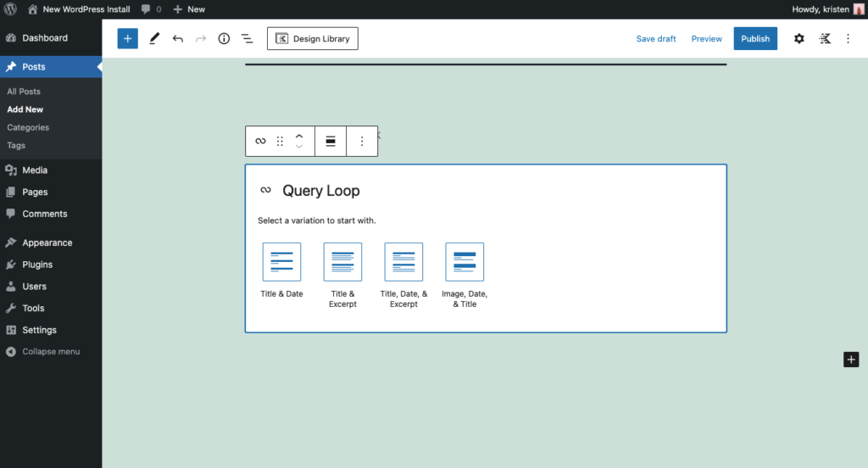The height and width of the screenshot is (468, 868).
Task: Open block options three-dot menu
Action: (x=362, y=142)
